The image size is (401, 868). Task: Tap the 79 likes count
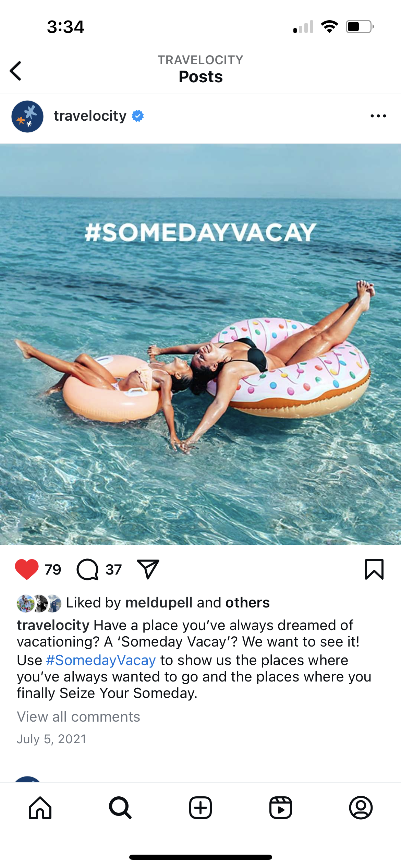pos(53,569)
